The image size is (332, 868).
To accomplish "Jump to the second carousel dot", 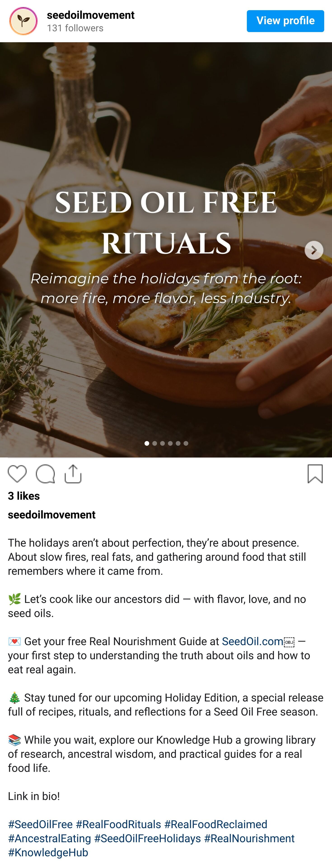I will pyautogui.click(x=154, y=443).
